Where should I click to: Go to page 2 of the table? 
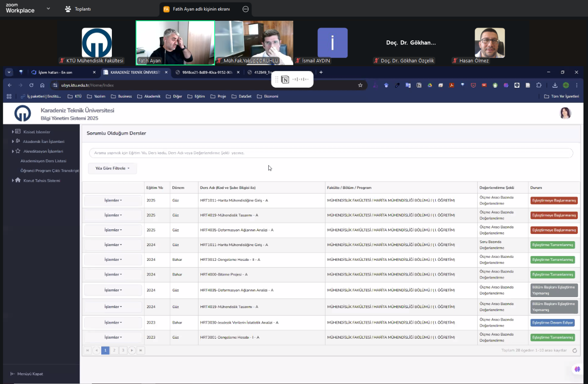point(114,351)
